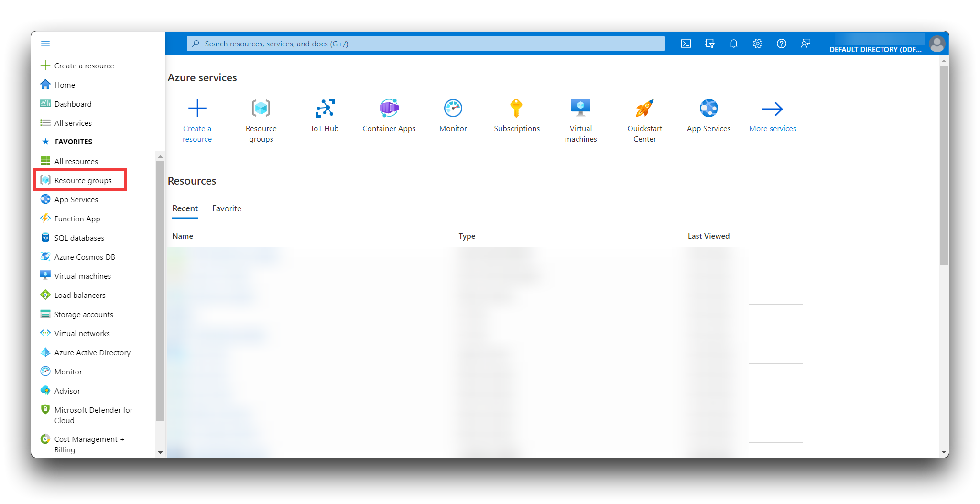Open All services in the sidebar
This screenshot has height=504, width=980.
tap(66, 123)
